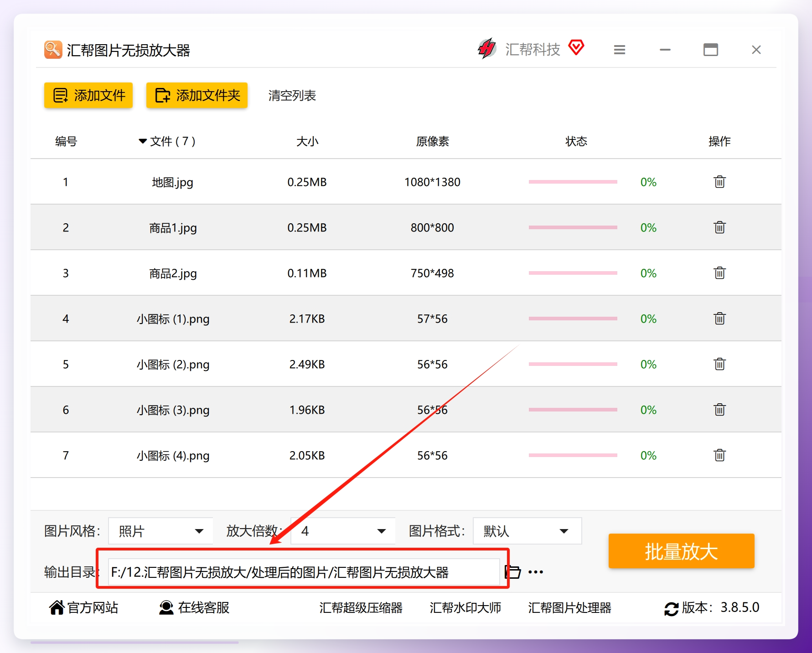Click the 0% status of 商品2.jpg
The height and width of the screenshot is (653, 812).
pos(648,273)
